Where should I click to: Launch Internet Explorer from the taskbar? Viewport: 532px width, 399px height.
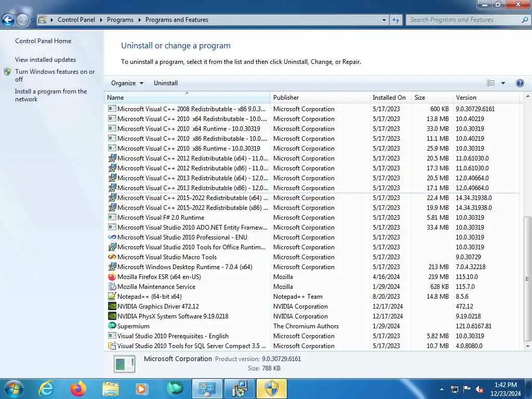pos(46,389)
